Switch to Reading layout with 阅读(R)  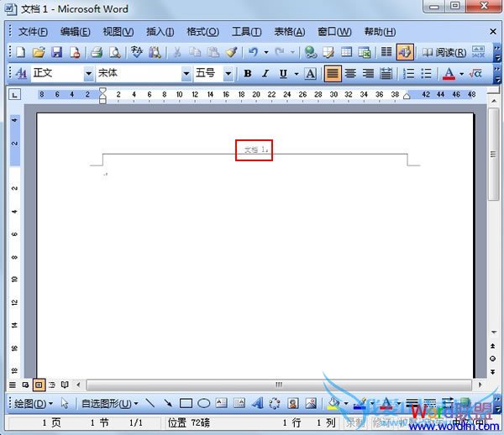tap(444, 52)
